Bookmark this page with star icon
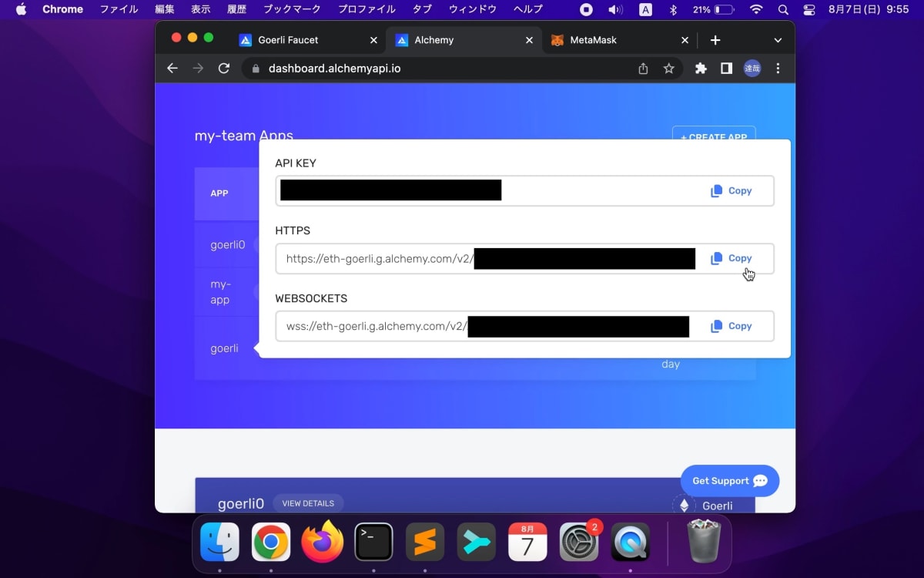 tap(668, 69)
